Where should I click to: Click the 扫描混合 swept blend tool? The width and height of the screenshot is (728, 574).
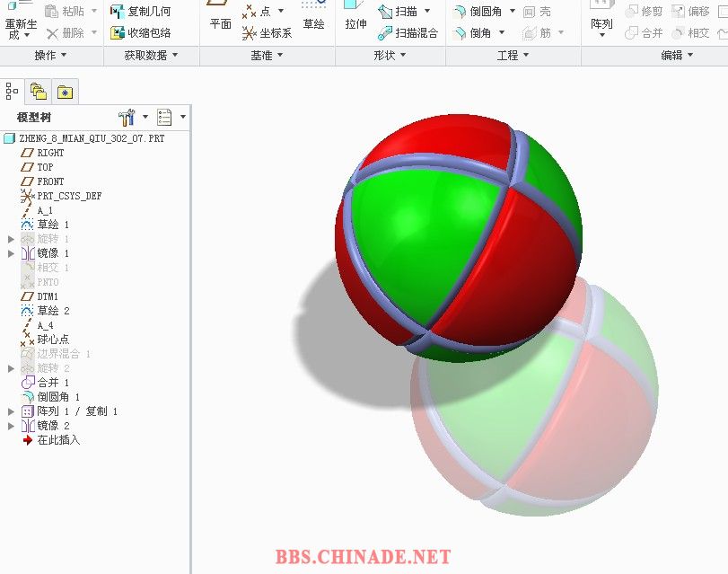point(408,33)
